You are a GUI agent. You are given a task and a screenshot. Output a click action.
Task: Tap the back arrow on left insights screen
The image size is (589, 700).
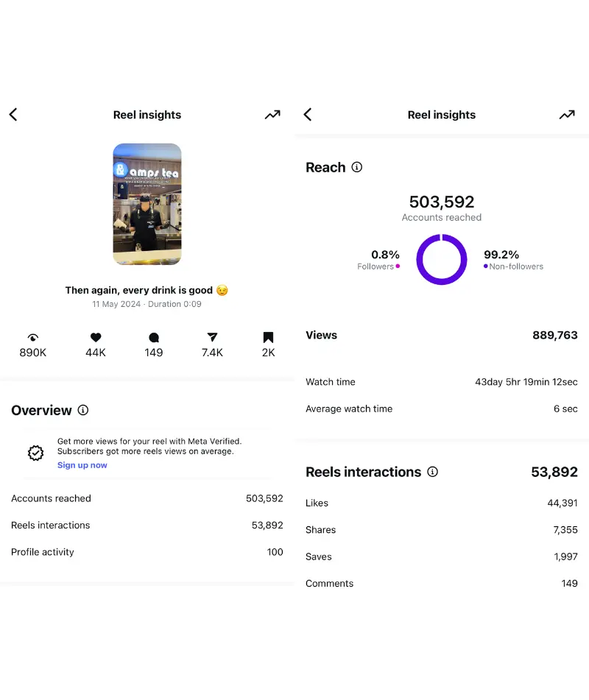13,114
